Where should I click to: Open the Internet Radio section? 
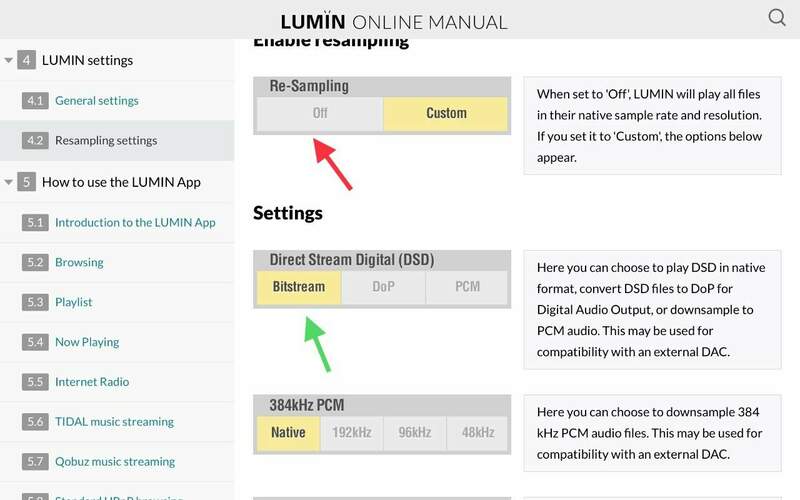pyautogui.click(x=92, y=382)
